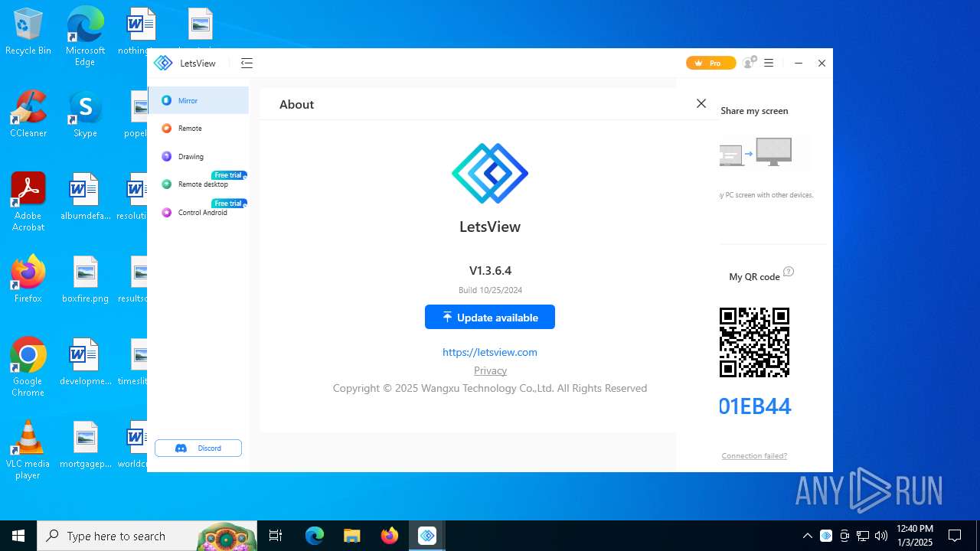Viewport: 980px width, 551px height.
Task: Minimize the LetsView window
Action: [799, 64]
